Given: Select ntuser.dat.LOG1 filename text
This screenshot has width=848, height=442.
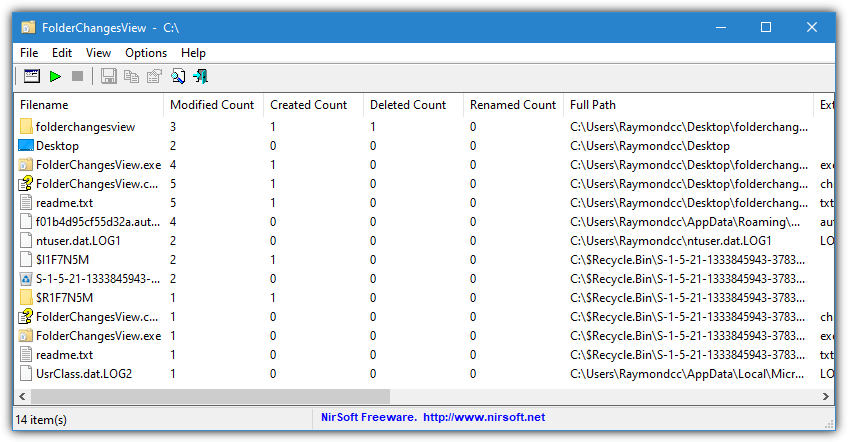Looking at the screenshot, I should [x=78, y=241].
